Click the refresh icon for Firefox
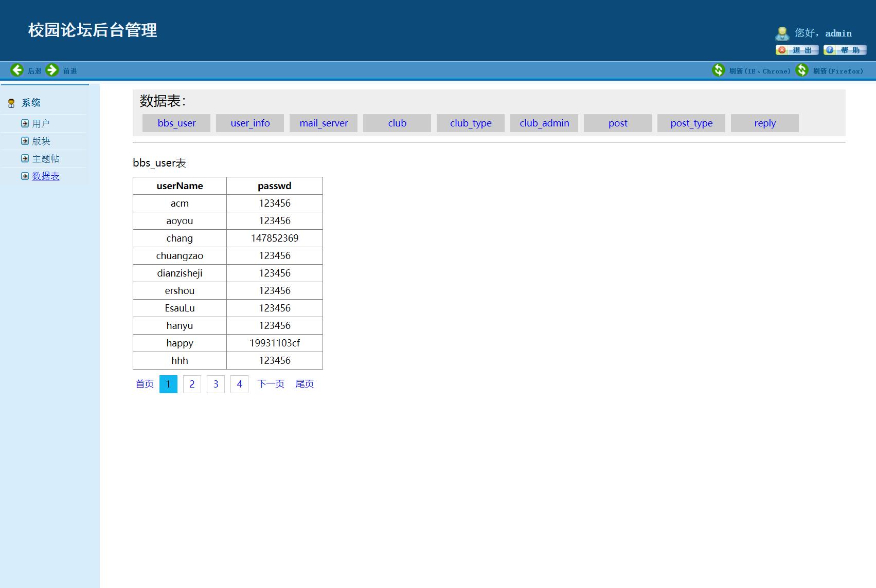Viewport: 876px width, 588px height. click(802, 70)
